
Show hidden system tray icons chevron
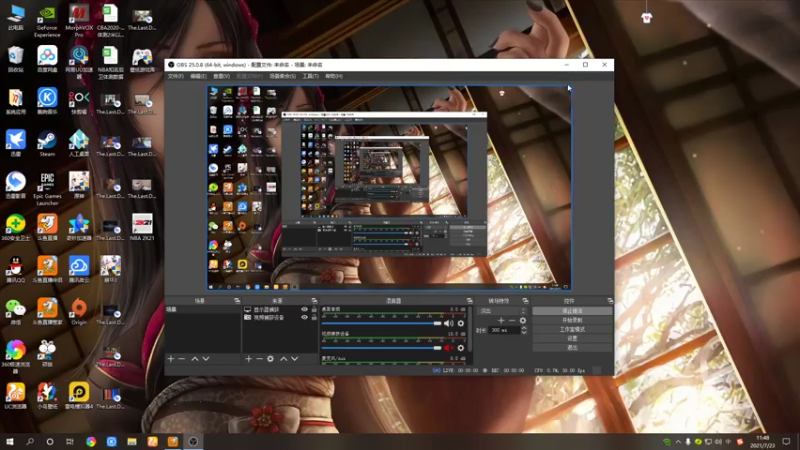678,442
